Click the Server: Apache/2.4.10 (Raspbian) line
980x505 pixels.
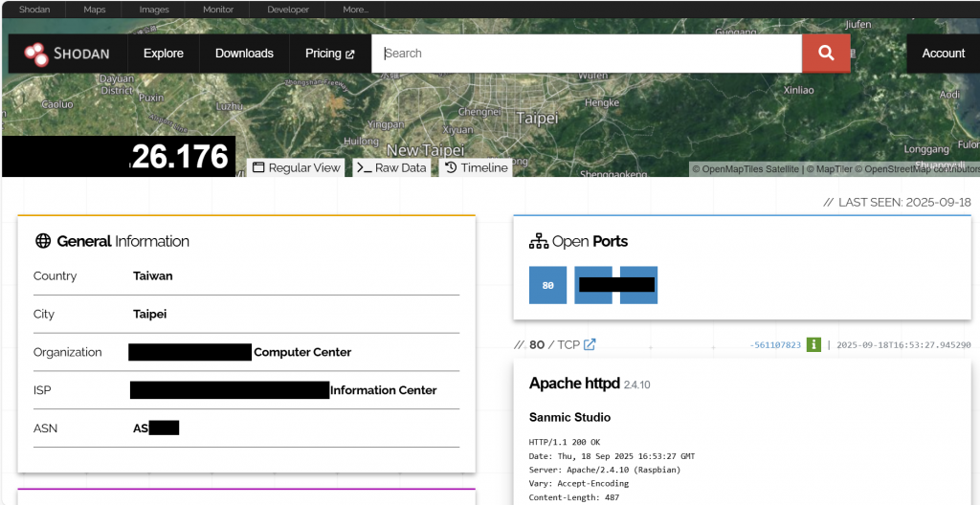tap(605, 470)
